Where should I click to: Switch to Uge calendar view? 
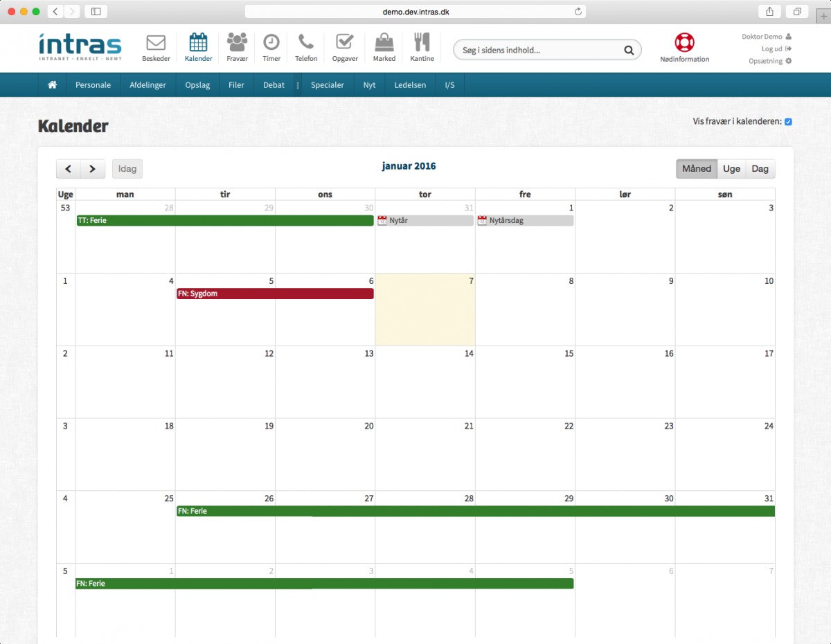point(731,169)
